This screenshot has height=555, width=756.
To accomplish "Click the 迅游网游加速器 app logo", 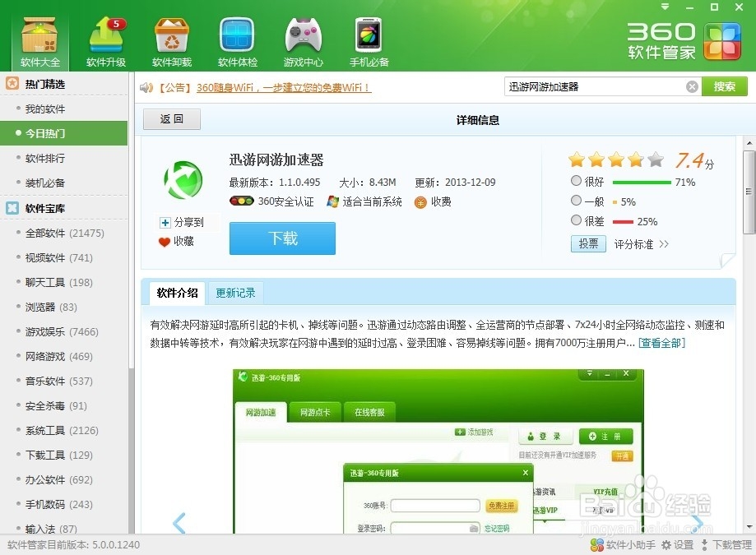I will point(183,180).
